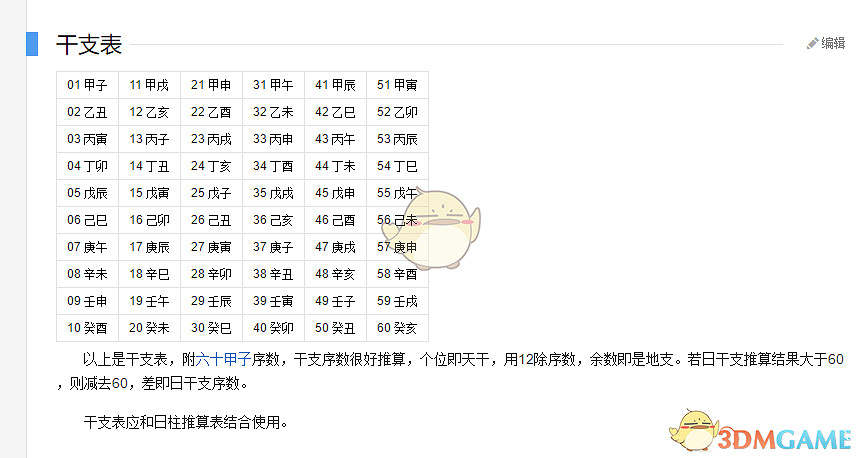Select table cell 42 乙巳
862x458 pixels.
(x=335, y=112)
